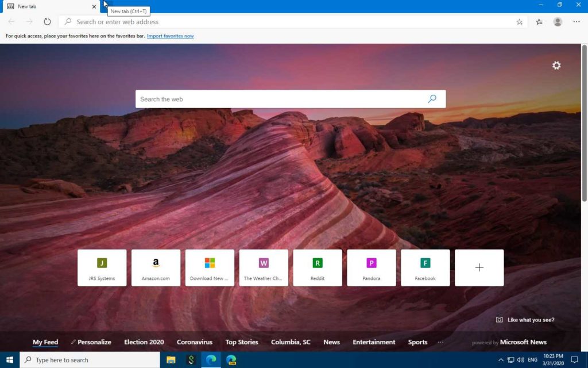Screen dimensions: 588x368
Task: Open File Explorer from the taskbar
Action: [x=171, y=360]
